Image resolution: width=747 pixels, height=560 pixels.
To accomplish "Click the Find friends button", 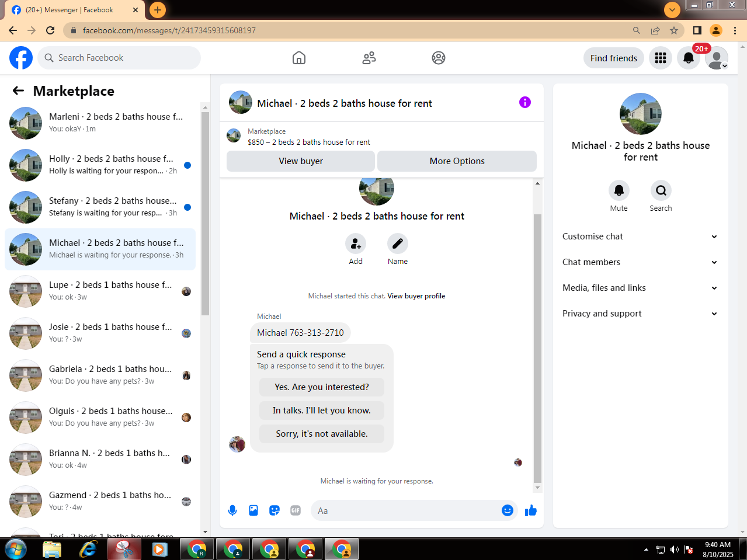I will (614, 58).
